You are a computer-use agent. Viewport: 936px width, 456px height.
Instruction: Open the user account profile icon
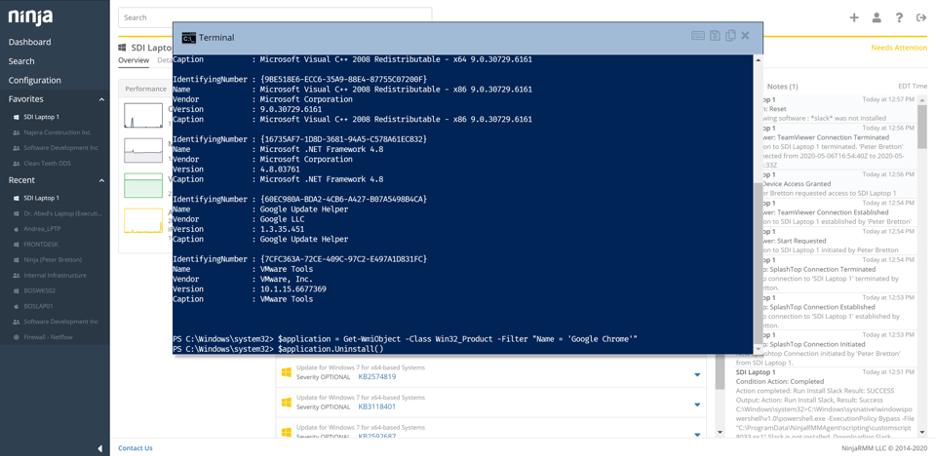(x=876, y=17)
